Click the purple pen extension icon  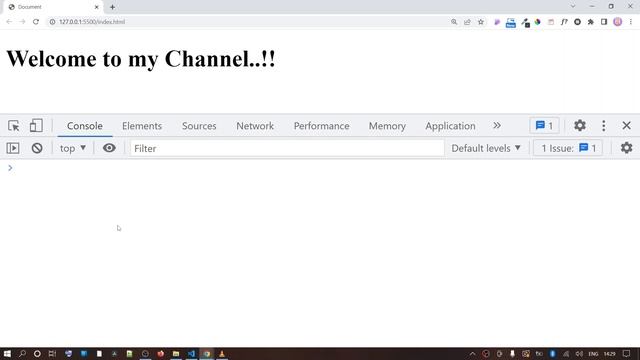coord(497,22)
